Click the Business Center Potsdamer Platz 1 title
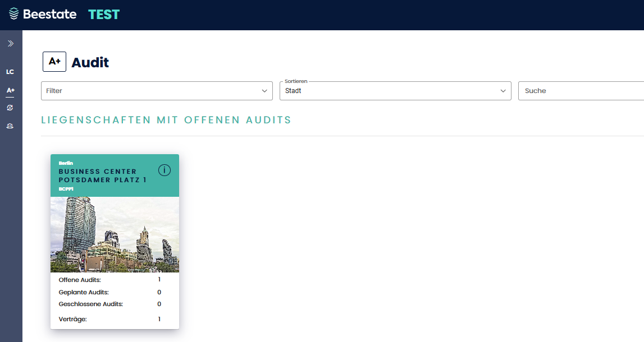 coord(102,175)
